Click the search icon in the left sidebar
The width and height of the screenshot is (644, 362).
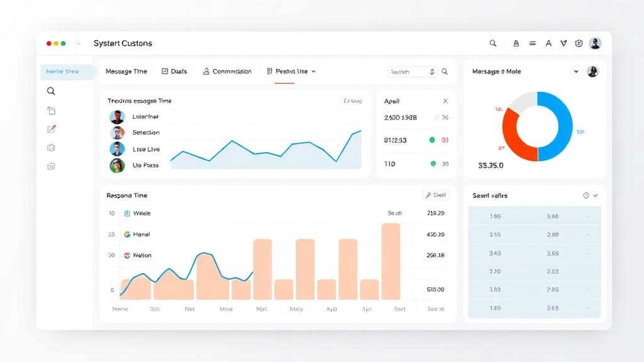click(x=51, y=91)
